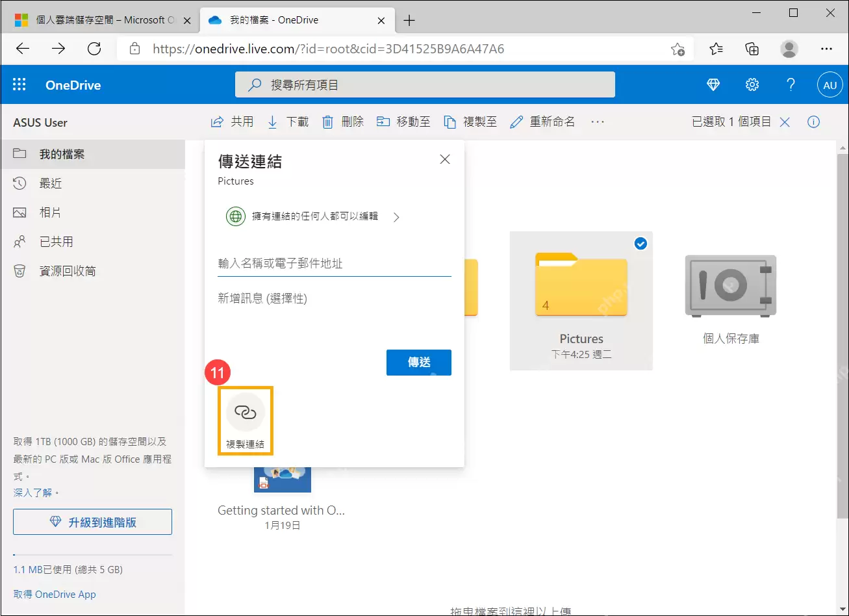The image size is (849, 616).
Task: Open the browser Collections icon
Action: click(752, 49)
